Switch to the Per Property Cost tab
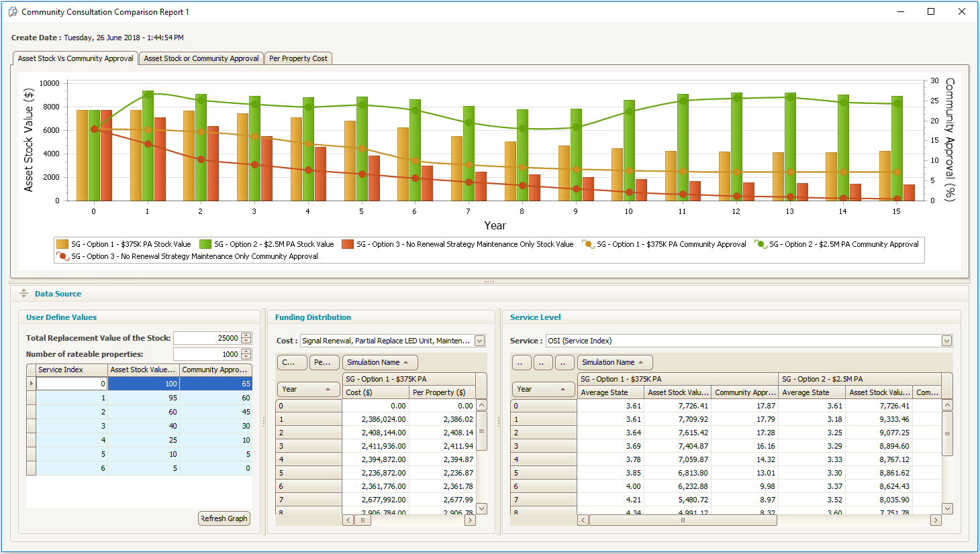Image resolution: width=980 pixels, height=554 pixels. click(298, 58)
